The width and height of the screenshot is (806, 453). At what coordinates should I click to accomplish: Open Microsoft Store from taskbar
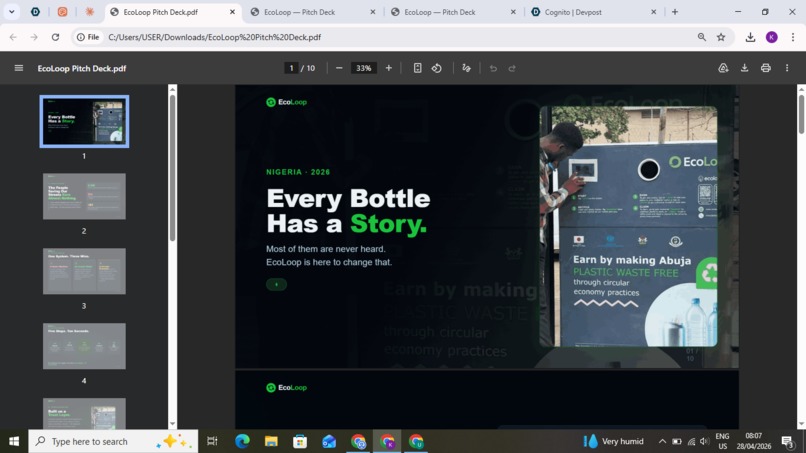(300, 441)
